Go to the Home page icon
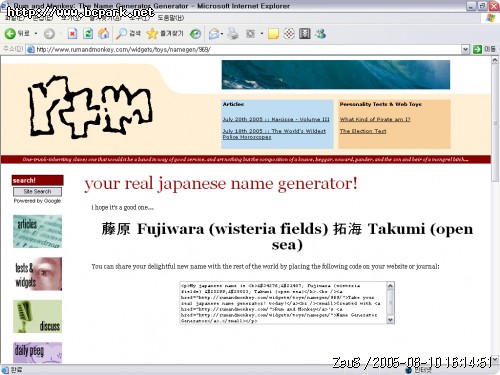500x375 pixels. click(104, 34)
